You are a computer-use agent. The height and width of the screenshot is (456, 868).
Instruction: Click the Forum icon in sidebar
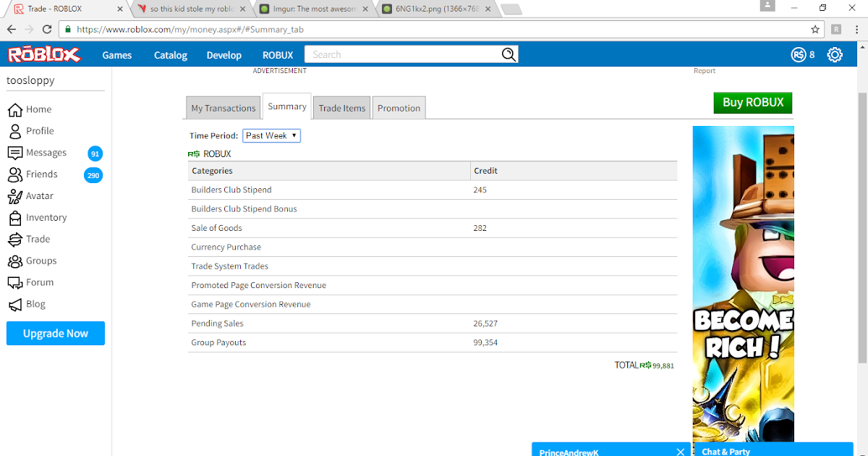pyautogui.click(x=15, y=283)
